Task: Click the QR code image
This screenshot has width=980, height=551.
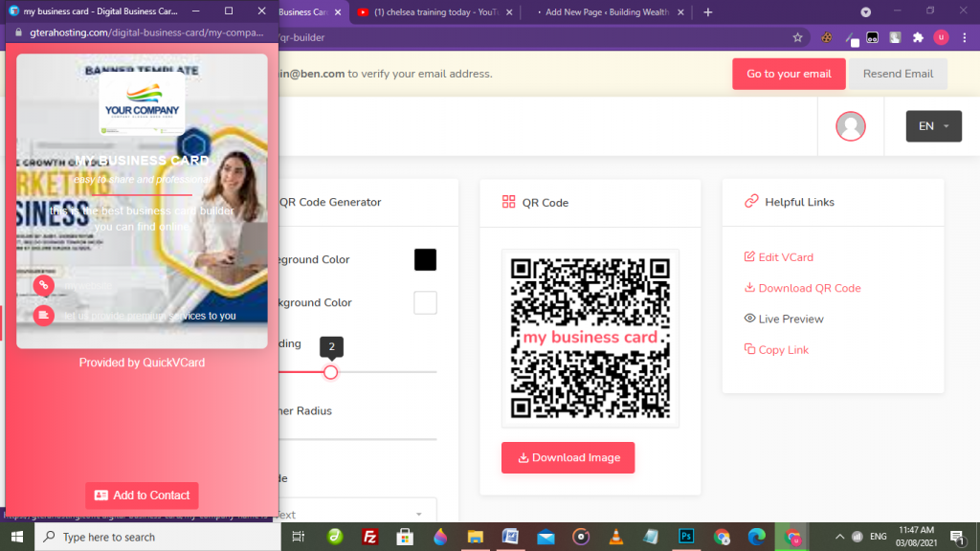Action: 590,338
